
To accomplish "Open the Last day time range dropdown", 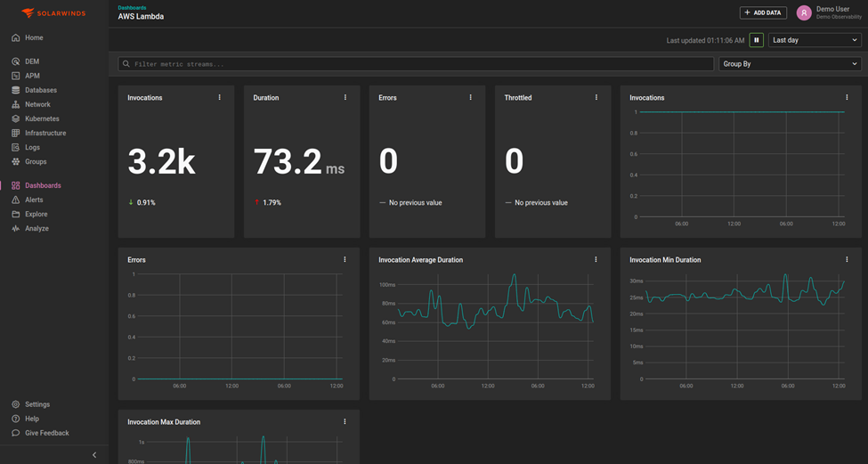I will click(815, 40).
